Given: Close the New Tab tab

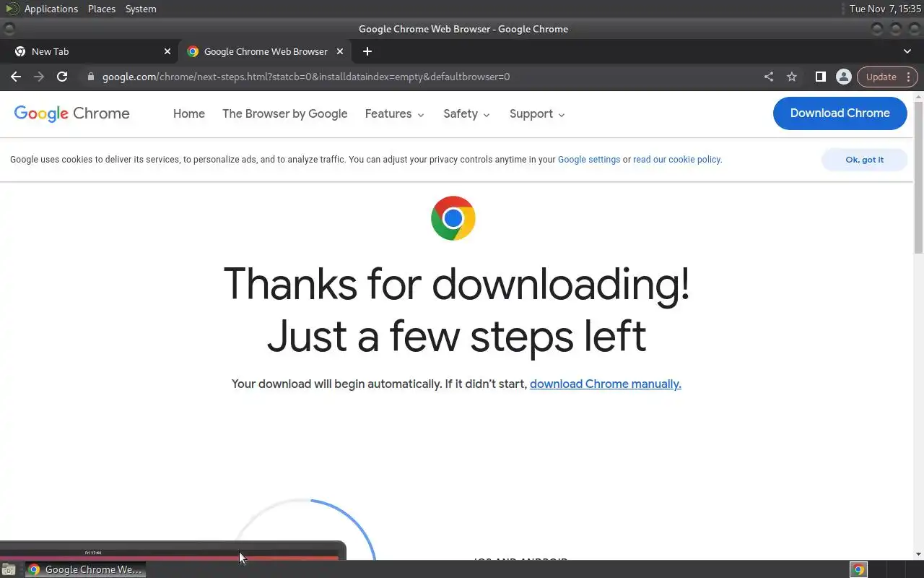Looking at the screenshot, I should click(167, 51).
